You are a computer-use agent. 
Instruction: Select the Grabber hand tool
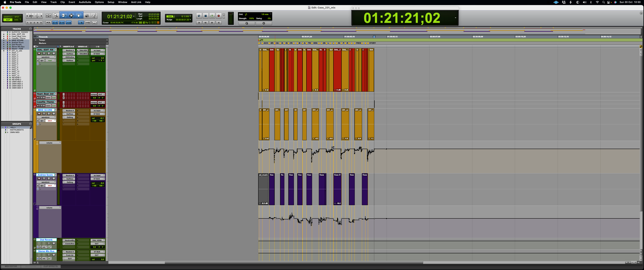tap(78, 16)
